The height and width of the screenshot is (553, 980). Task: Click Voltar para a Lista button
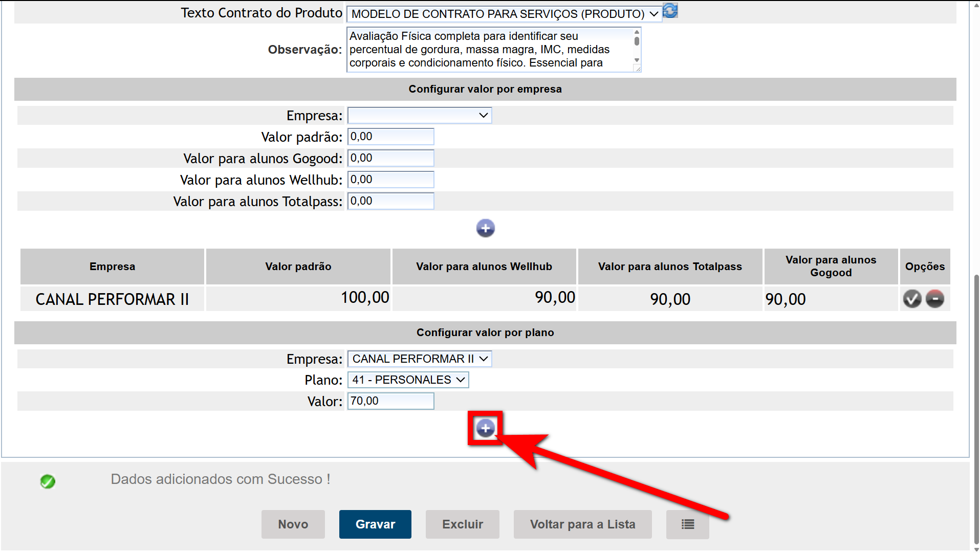coord(582,524)
